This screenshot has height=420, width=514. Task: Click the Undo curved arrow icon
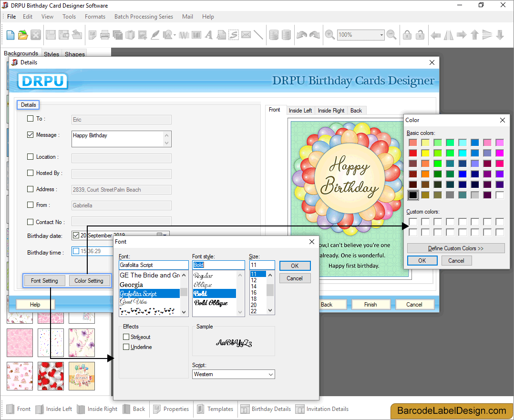pos(301,35)
